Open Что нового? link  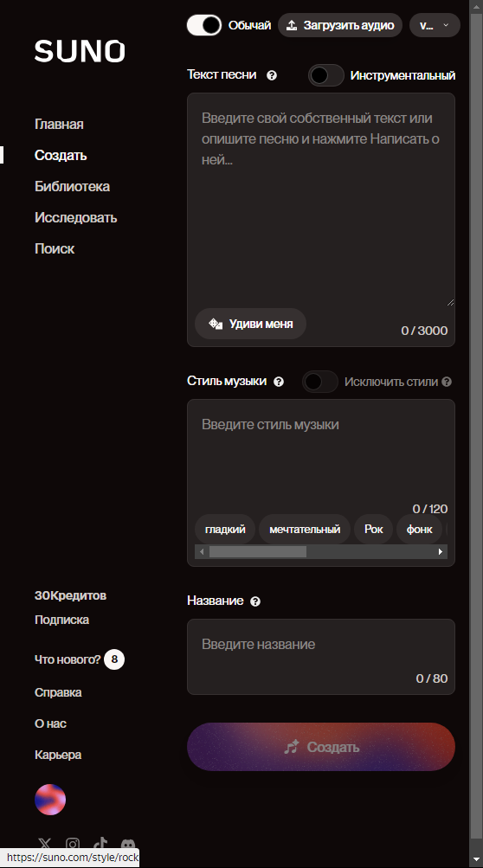point(68,659)
